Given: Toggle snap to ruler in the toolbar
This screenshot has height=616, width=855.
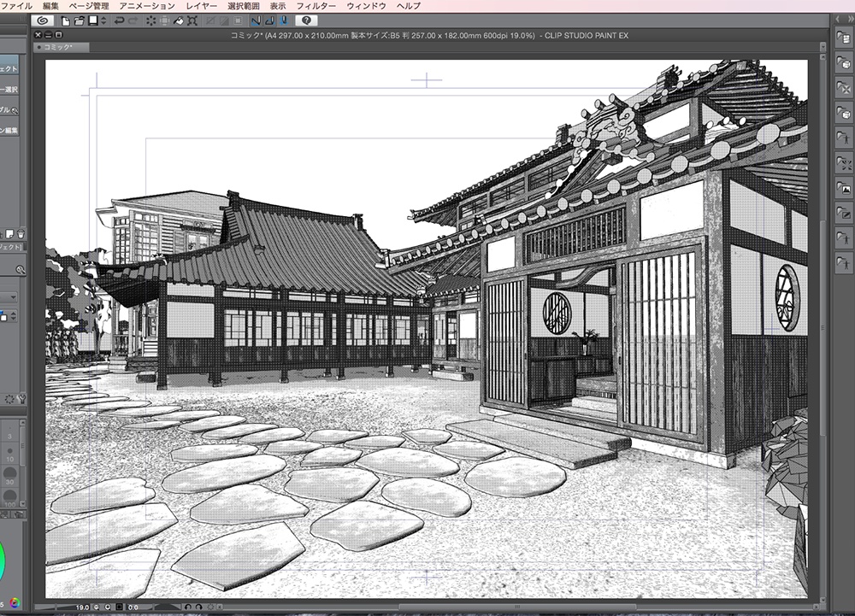Looking at the screenshot, I should 254,21.
